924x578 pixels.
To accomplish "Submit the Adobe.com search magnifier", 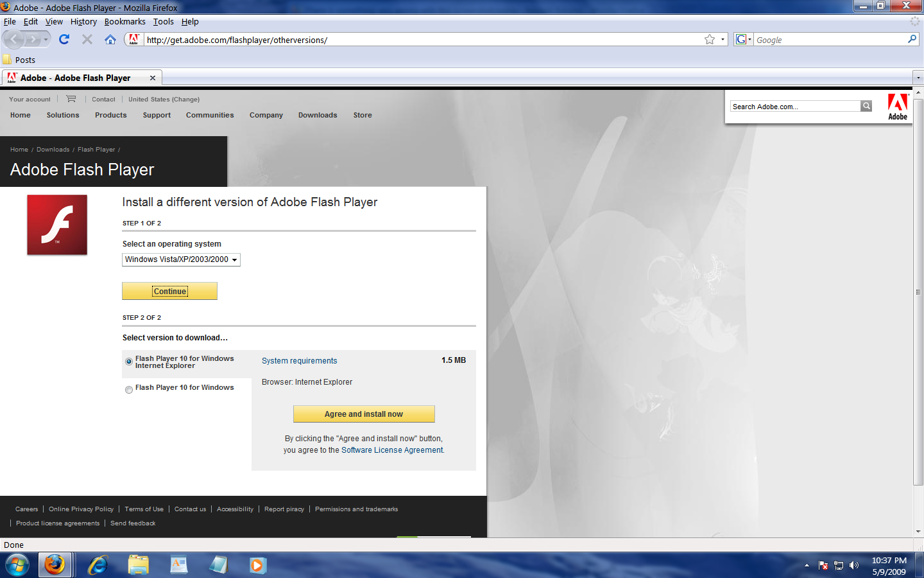I will tap(866, 106).
